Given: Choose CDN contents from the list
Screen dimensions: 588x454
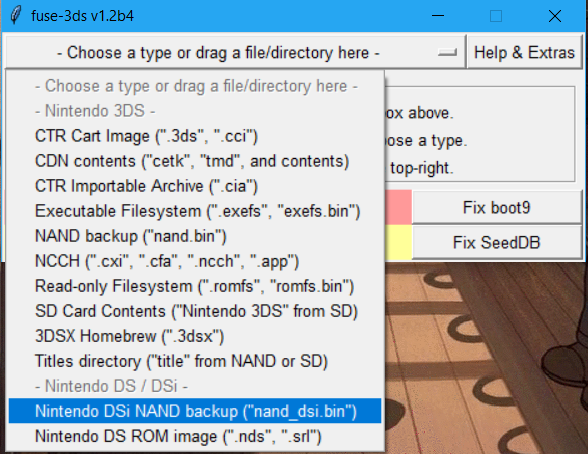Looking at the screenshot, I should 195,161.
